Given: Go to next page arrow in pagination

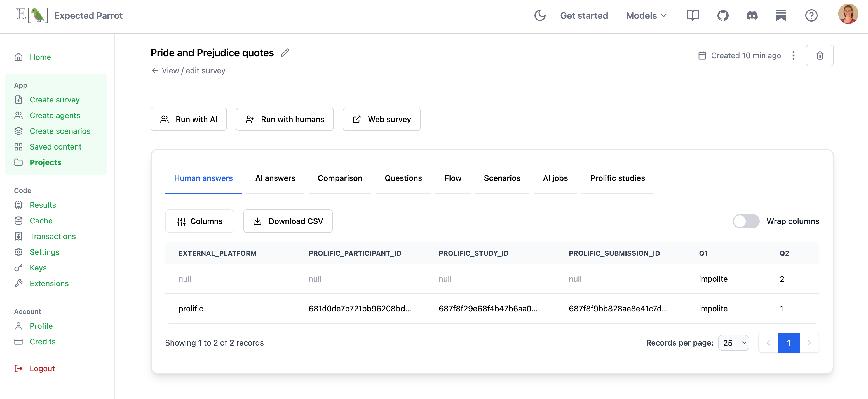Looking at the screenshot, I should click(809, 343).
